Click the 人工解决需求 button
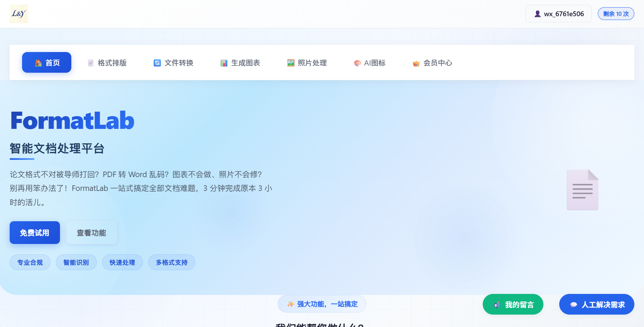This screenshot has height=327, width=644. click(x=597, y=304)
